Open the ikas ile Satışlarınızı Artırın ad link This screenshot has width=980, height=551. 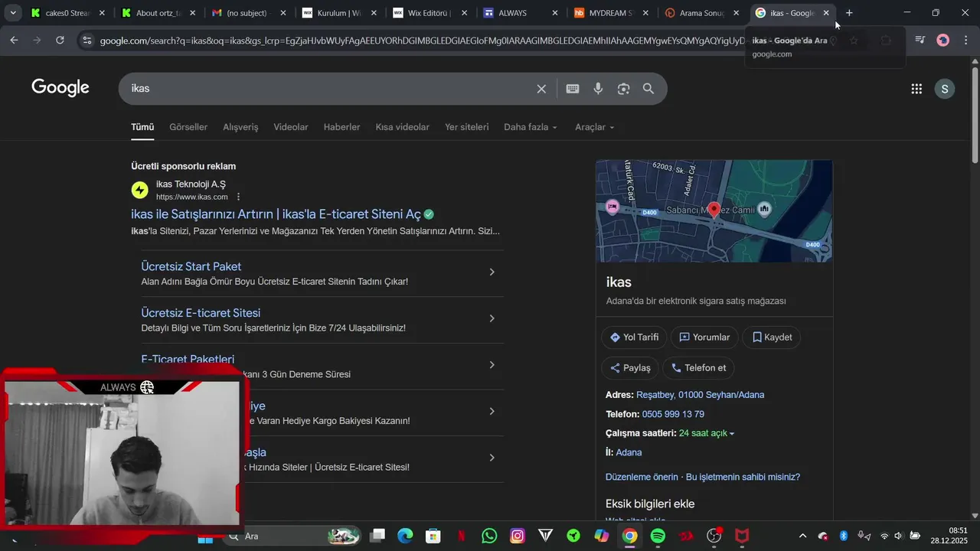tap(276, 214)
